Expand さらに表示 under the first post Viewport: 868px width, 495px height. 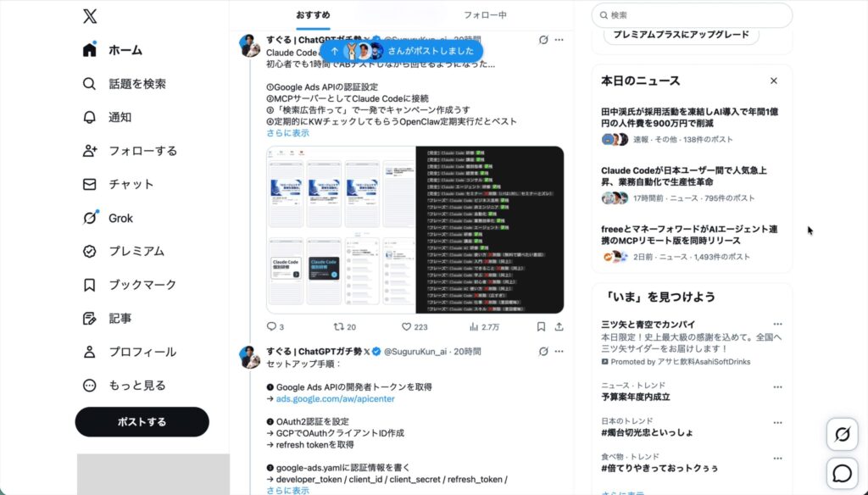288,133
